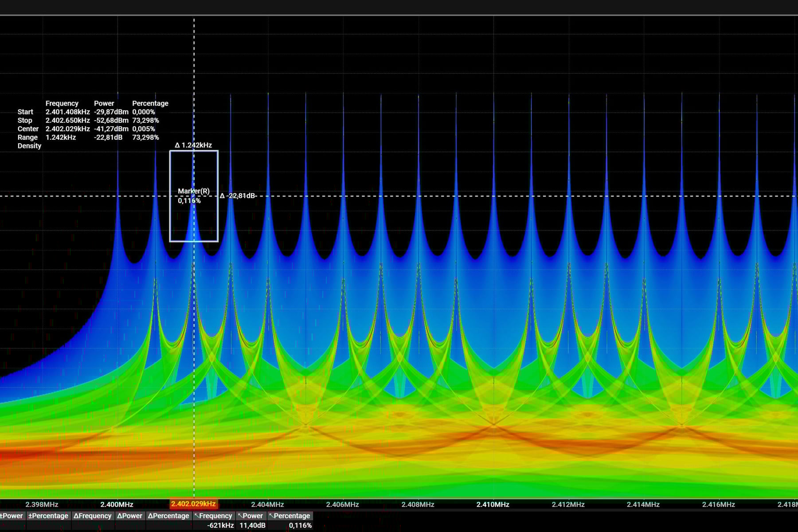Click the ↖Power marker readout icon

[x=251, y=516]
